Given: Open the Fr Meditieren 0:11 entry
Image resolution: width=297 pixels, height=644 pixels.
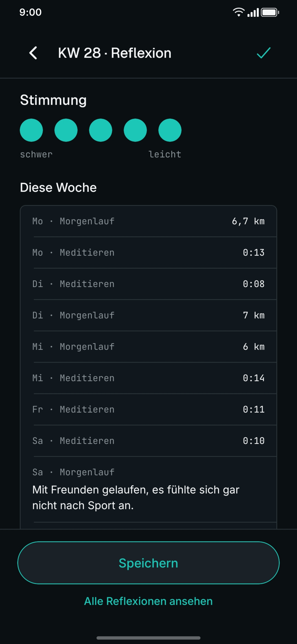Looking at the screenshot, I should [x=148, y=410].
